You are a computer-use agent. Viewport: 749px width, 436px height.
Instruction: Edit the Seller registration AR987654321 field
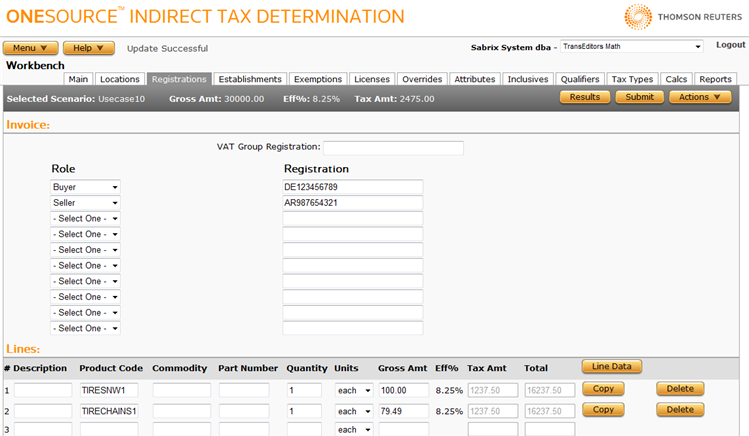pyautogui.click(x=352, y=203)
